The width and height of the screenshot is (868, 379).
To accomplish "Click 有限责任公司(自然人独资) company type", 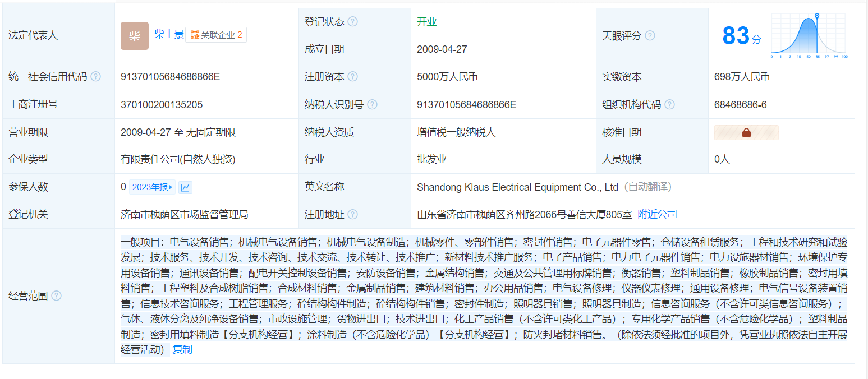I will (178, 159).
